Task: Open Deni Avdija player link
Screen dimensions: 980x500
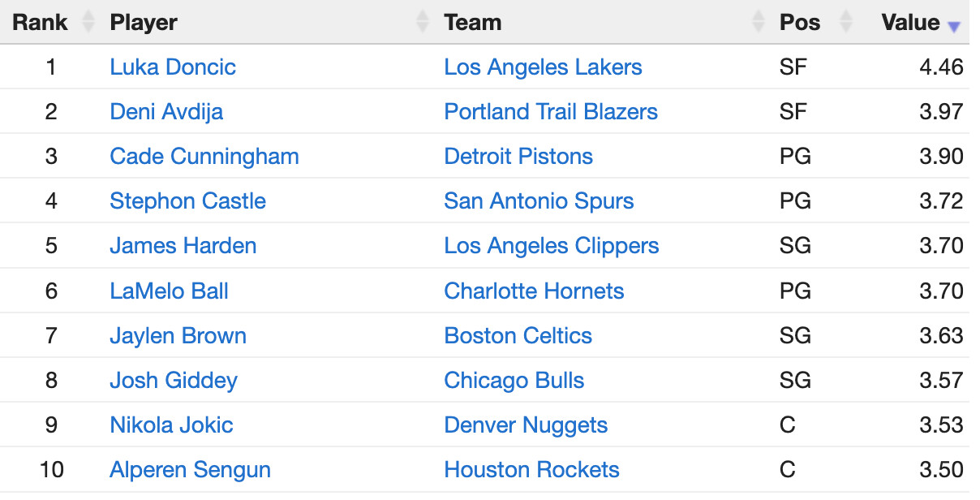Action: (x=166, y=111)
